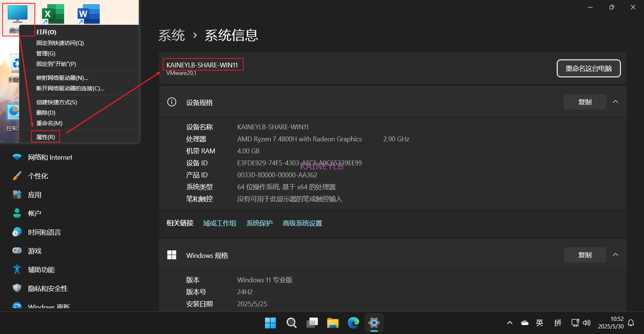Image resolution: width=644 pixels, height=334 pixels.
Task: Select Manage (G) in the context menu
Action: click(46, 54)
